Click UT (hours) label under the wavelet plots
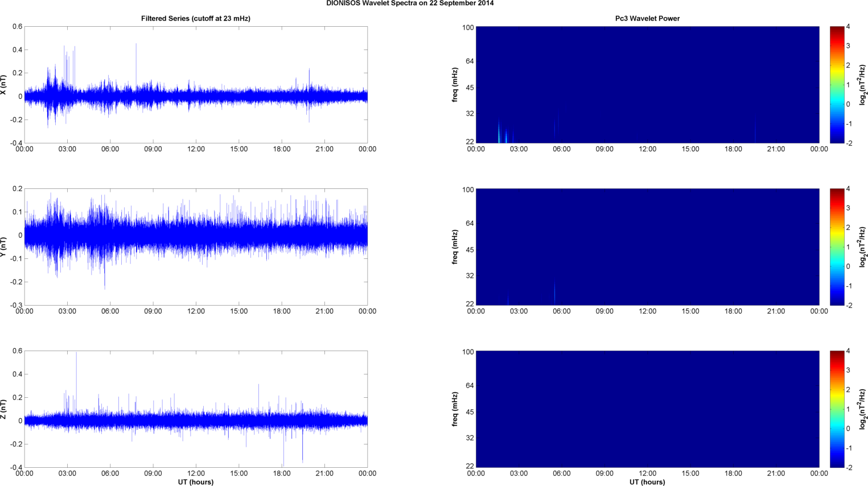The image size is (868, 486). (647, 482)
